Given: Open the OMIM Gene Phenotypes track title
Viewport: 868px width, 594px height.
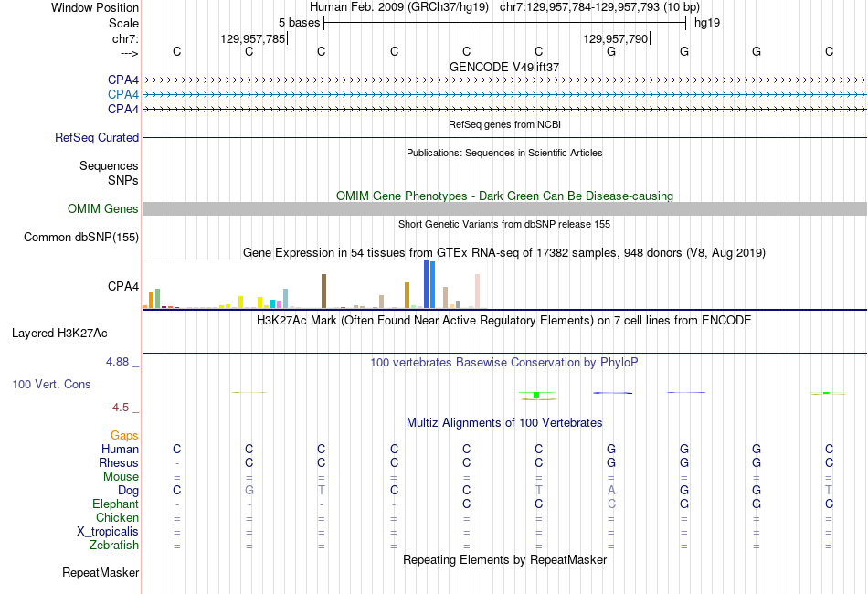Looking at the screenshot, I should tap(504, 196).
